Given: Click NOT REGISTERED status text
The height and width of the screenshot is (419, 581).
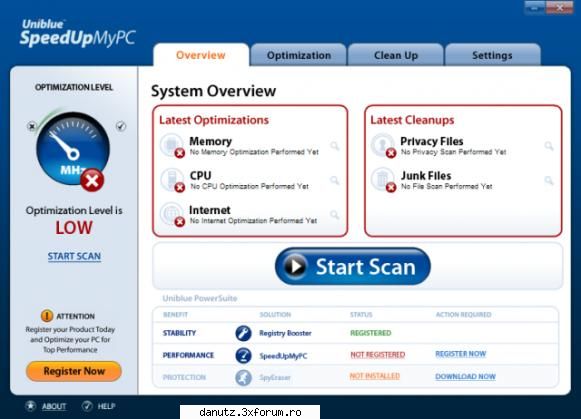Looking at the screenshot, I should click(x=378, y=355).
